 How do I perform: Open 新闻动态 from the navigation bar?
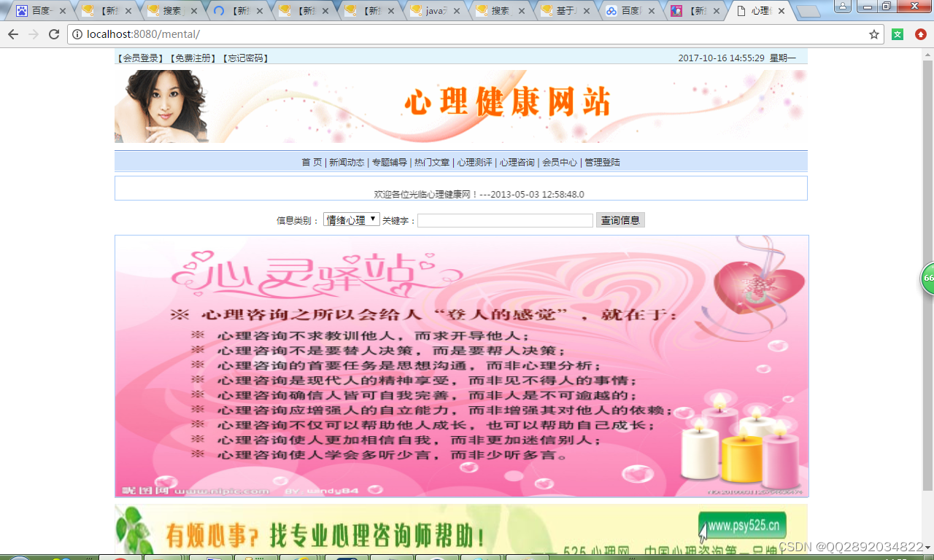click(x=350, y=162)
